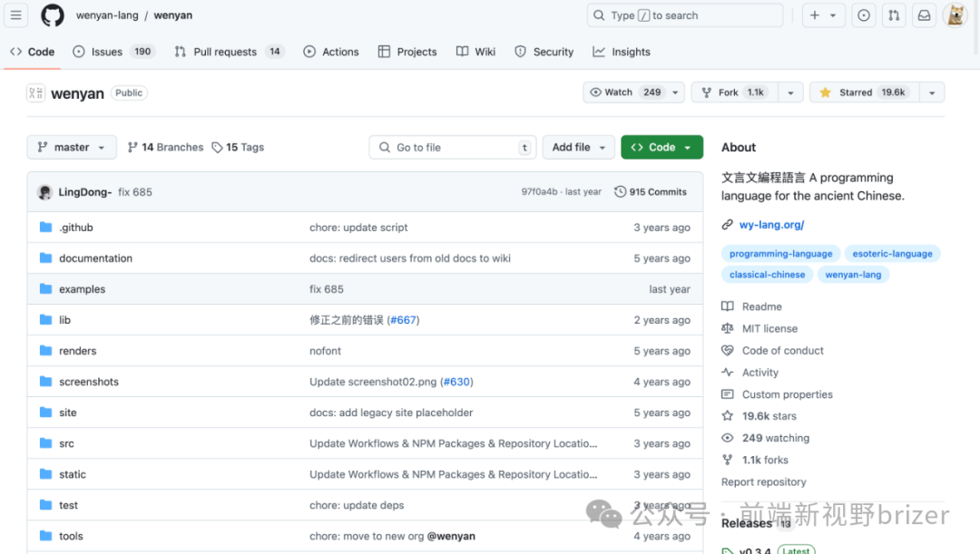980x554 pixels.
Task: Switch to the Code tab
Action: (x=33, y=52)
